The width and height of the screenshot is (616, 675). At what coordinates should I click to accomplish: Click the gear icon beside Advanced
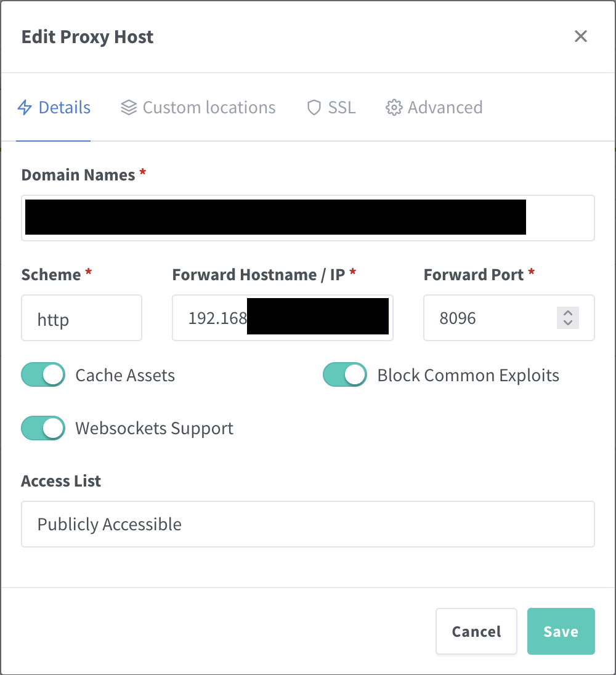tap(393, 108)
